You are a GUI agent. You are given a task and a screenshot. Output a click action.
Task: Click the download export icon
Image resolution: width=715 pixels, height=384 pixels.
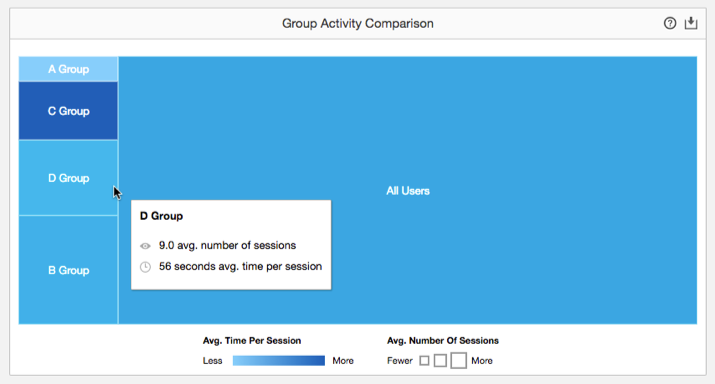tap(691, 23)
